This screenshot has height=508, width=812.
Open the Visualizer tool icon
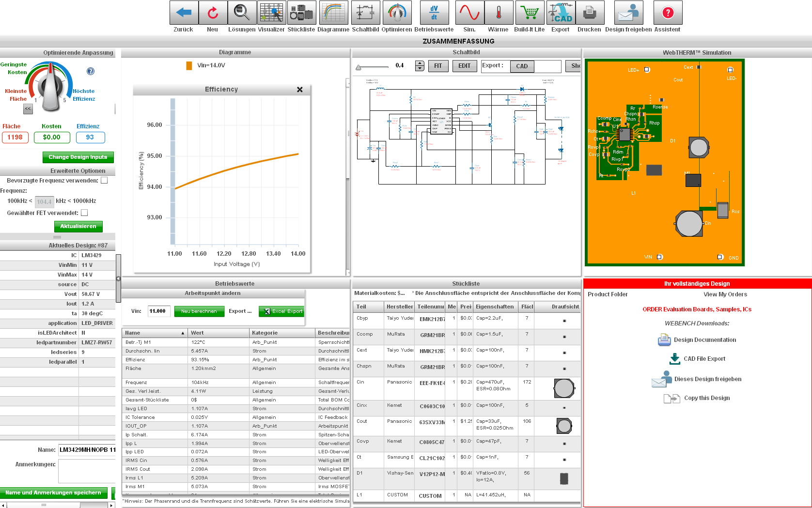click(x=271, y=13)
